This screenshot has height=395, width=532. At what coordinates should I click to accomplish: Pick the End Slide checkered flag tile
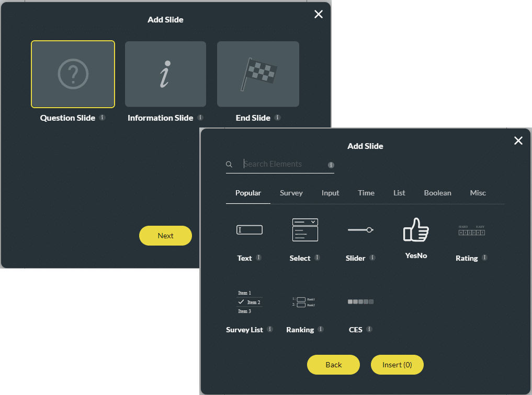coord(258,74)
